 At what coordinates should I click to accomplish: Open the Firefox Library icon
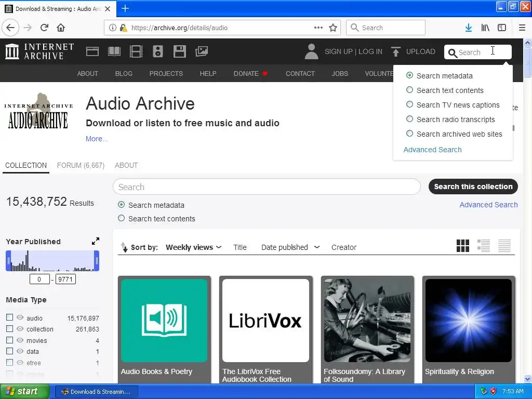point(485,28)
